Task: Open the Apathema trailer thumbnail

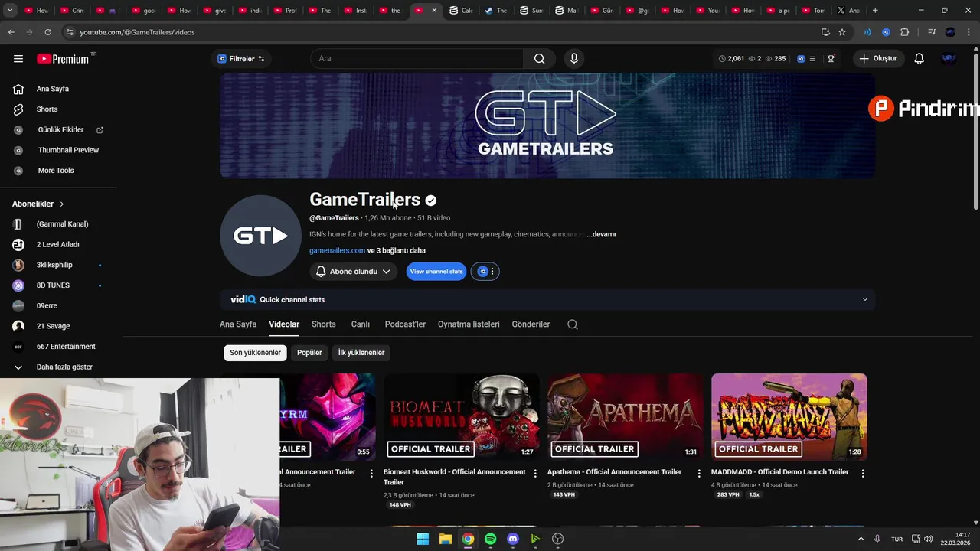Action: 626,417
